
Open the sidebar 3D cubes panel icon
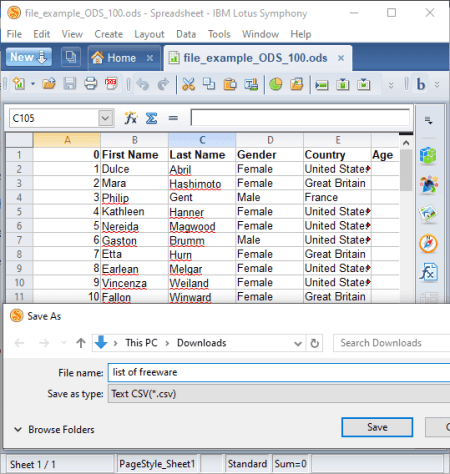pos(428,156)
